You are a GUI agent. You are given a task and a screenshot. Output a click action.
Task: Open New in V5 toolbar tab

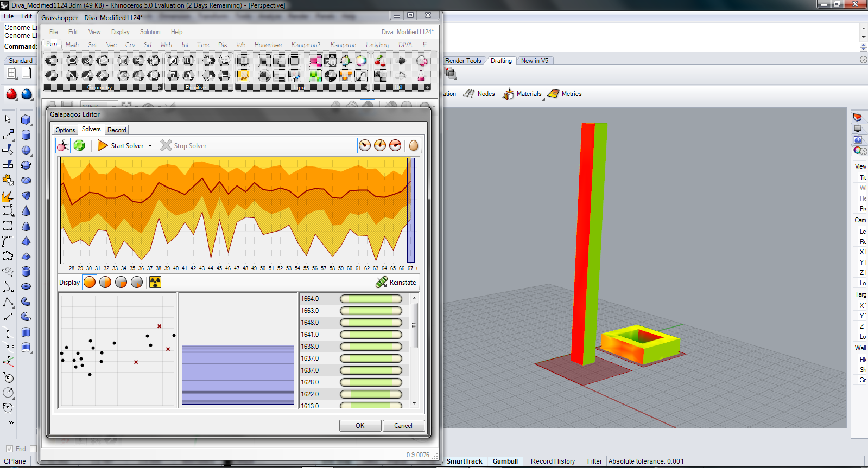pos(535,61)
